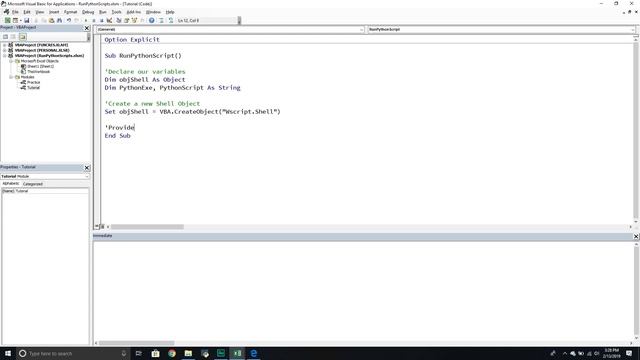Expand the VBAProject (PERSONAL.XLSB) node
The height and width of the screenshot is (360, 640).
pyautogui.click(x=4, y=50)
